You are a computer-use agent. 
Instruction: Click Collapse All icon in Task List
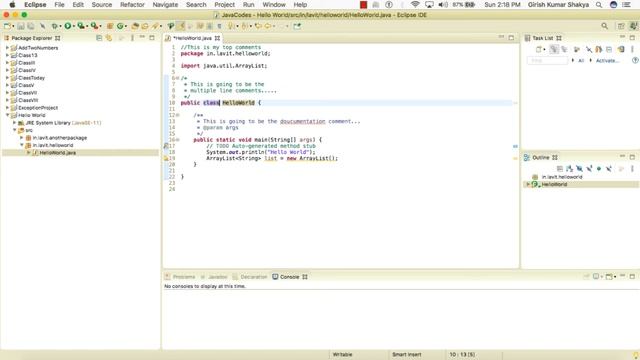[x=609, y=49]
